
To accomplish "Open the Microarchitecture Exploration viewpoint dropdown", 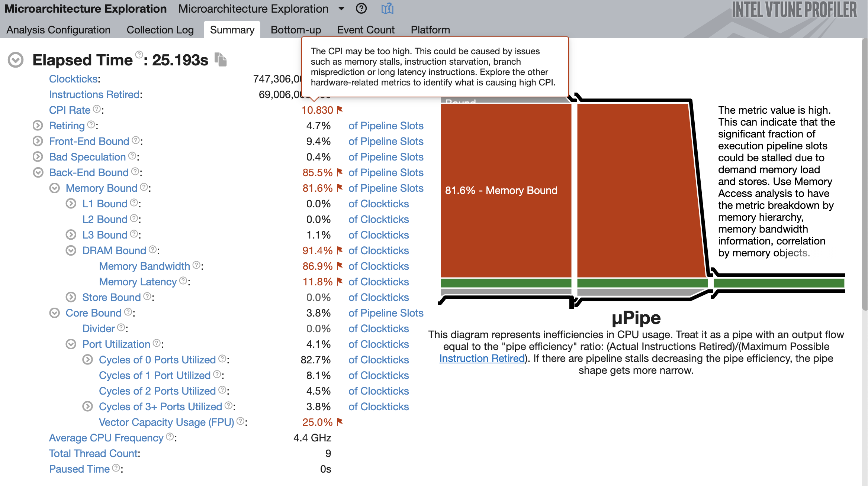I will (341, 9).
